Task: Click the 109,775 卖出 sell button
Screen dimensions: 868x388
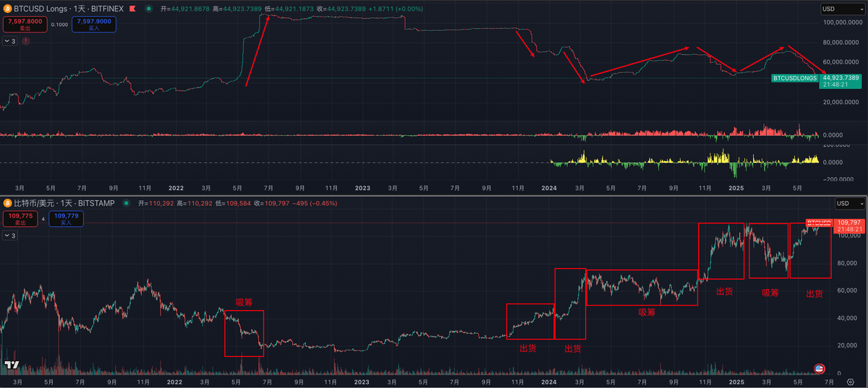Action: (x=20, y=218)
